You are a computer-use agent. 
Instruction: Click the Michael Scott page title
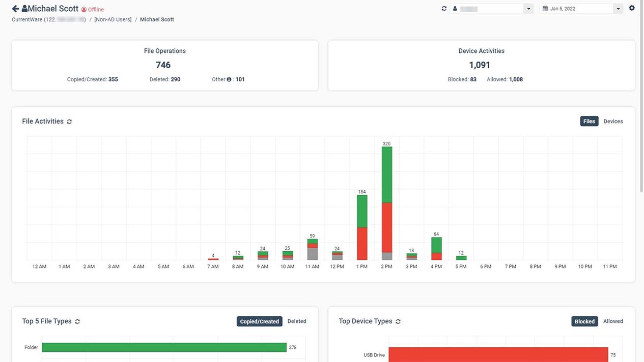pyautogui.click(x=53, y=9)
